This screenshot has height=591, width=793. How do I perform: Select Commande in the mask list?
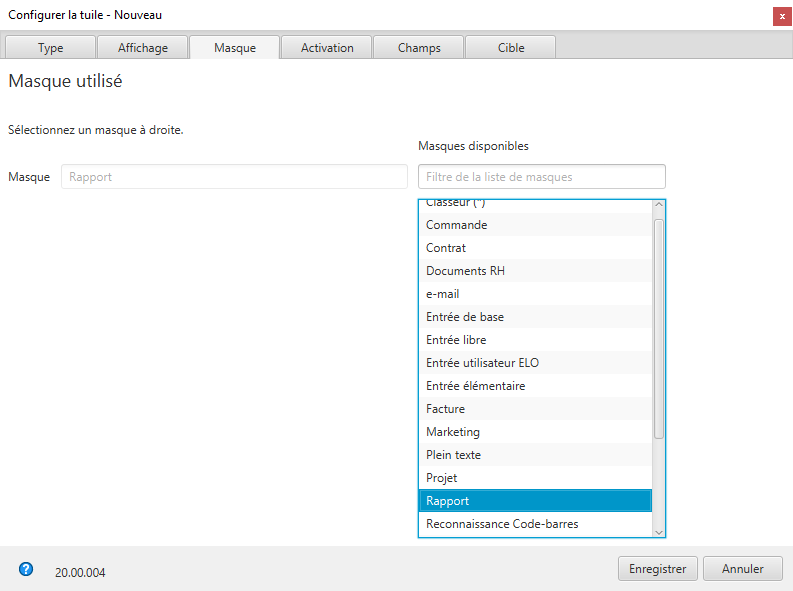(536, 224)
